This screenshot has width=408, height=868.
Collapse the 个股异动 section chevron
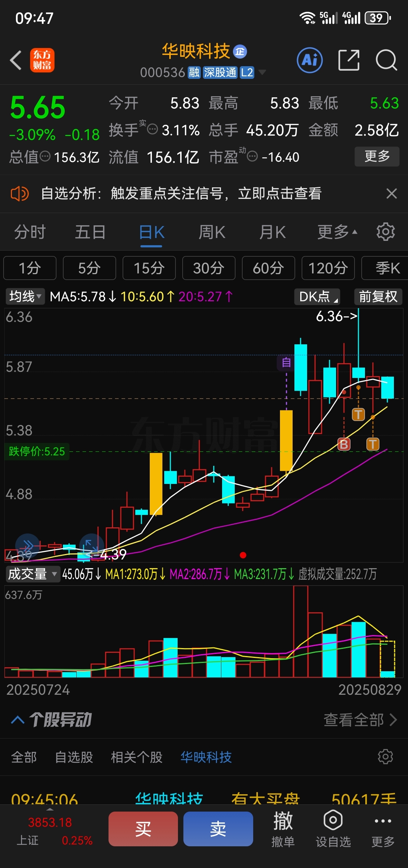click(18, 720)
